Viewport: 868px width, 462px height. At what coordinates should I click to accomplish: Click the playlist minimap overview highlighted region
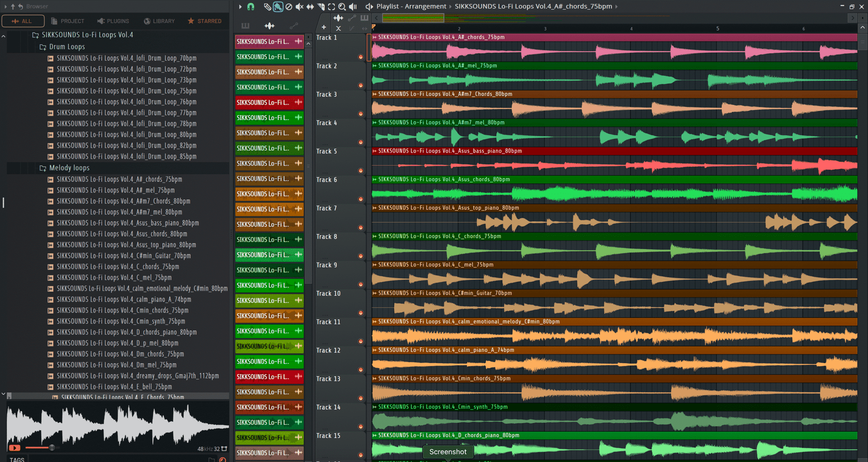[x=413, y=18]
